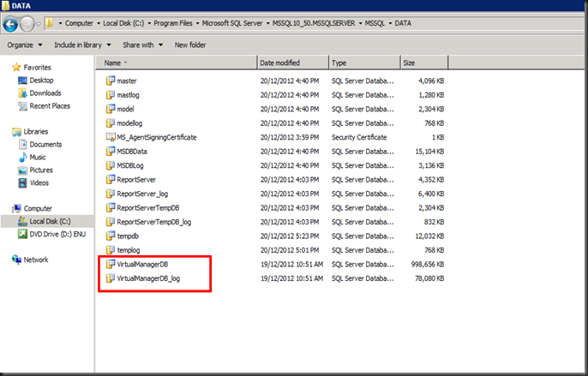
Task: Select the ReportServerTempDB_log file name
Action: pyautogui.click(x=154, y=222)
